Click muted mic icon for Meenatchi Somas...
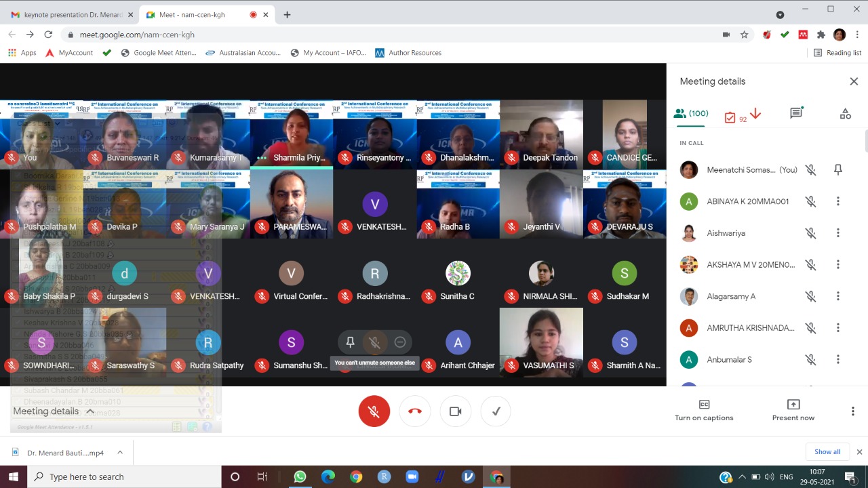This screenshot has width=868, height=488. click(x=810, y=170)
